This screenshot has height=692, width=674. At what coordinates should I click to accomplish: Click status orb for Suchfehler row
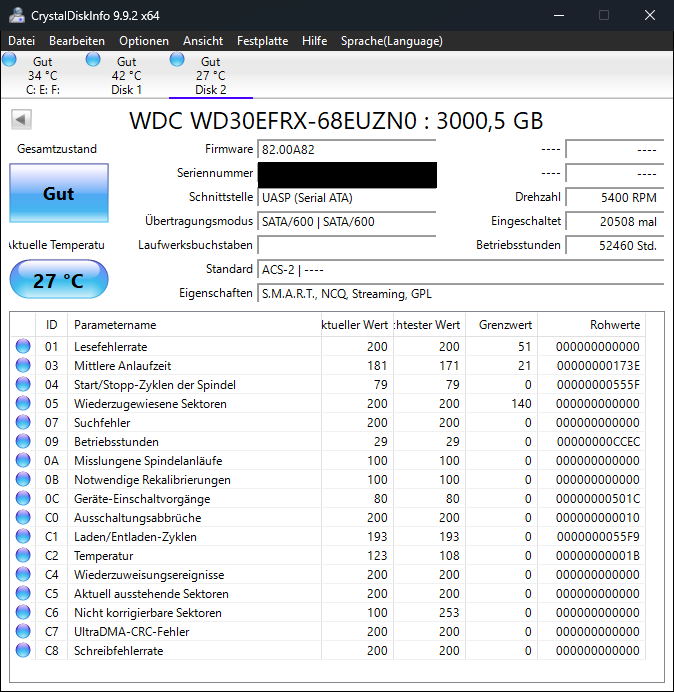tap(23, 422)
